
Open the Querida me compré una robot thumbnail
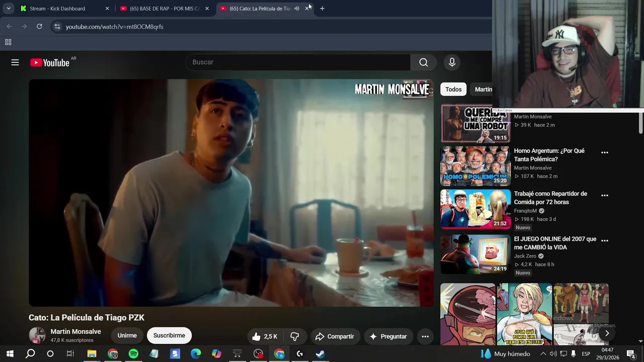coord(475,124)
